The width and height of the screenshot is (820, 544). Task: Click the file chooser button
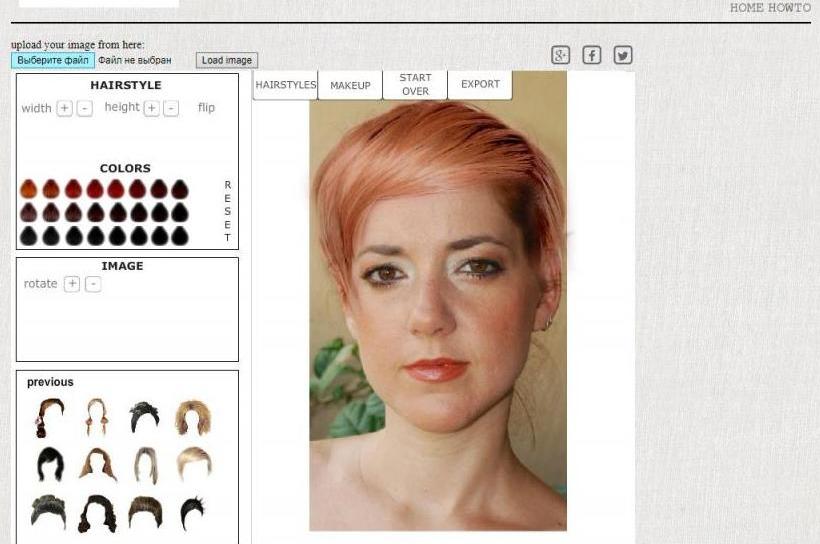click(53, 60)
